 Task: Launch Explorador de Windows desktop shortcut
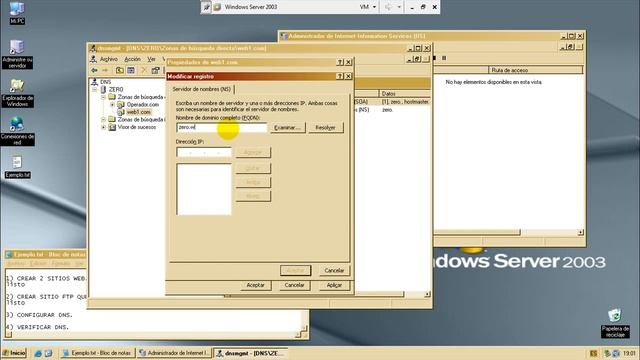point(17,93)
